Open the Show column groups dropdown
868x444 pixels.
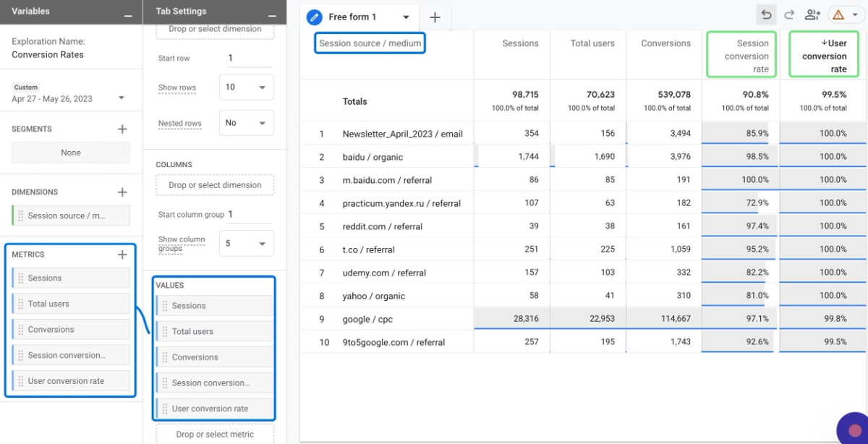tap(246, 244)
